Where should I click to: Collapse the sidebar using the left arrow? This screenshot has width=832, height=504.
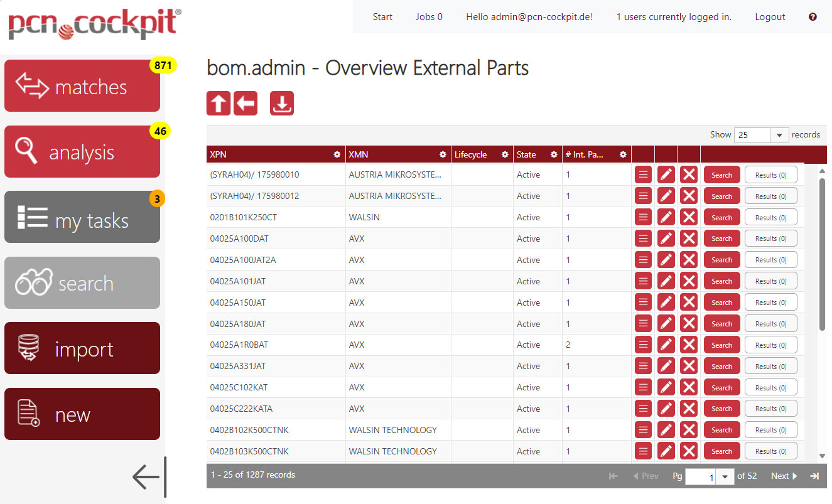coord(146,477)
